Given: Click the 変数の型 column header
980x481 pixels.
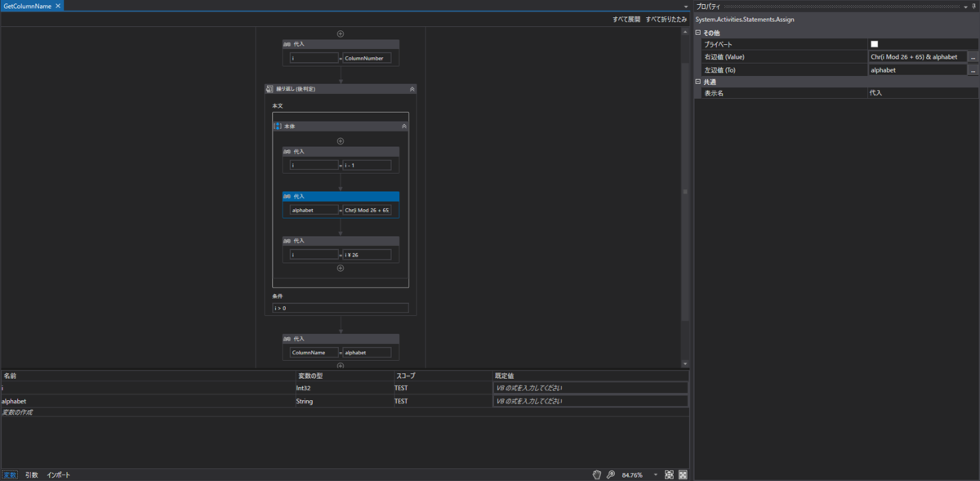Looking at the screenshot, I should pos(343,376).
